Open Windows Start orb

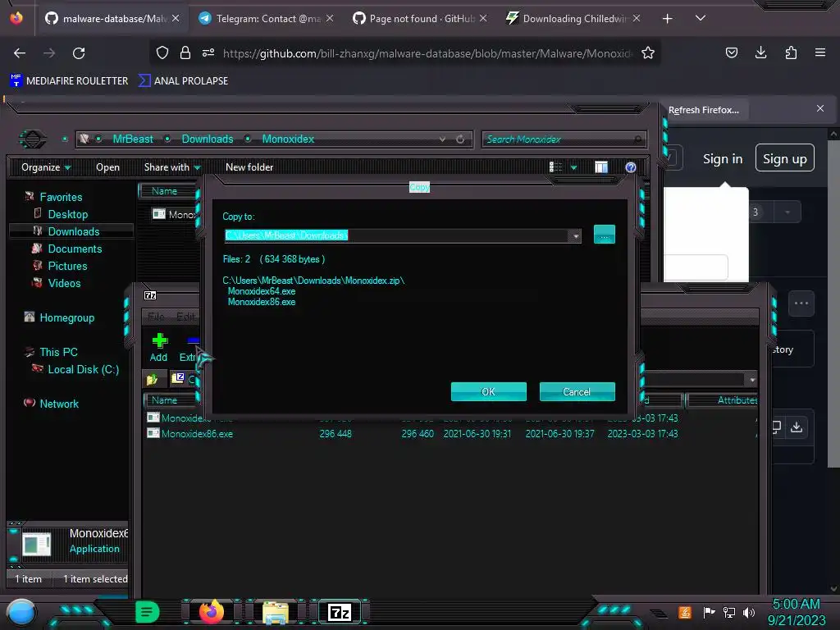[x=21, y=613]
